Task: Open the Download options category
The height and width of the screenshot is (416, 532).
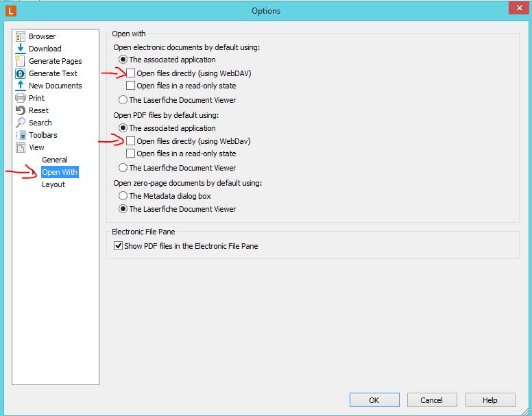Action: tap(45, 49)
